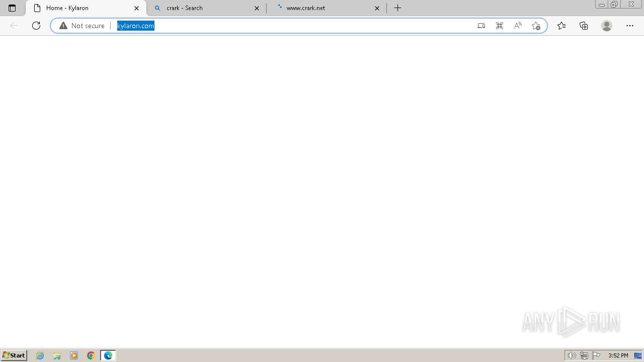Open the apps grid icon in address bar
This screenshot has height=362, width=644.
click(x=499, y=26)
